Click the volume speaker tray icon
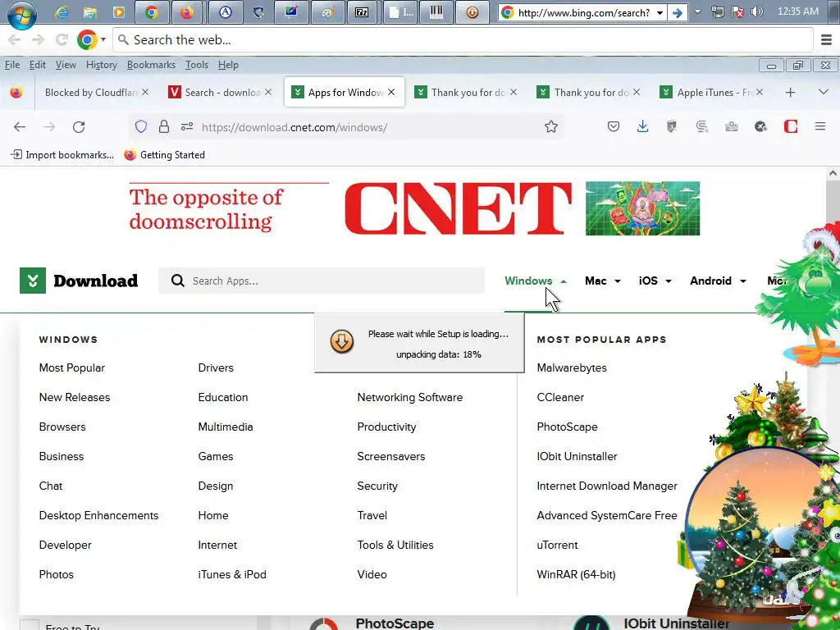Image resolution: width=840 pixels, height=630 pixels. pyautogui.click(x=756, y=11)
